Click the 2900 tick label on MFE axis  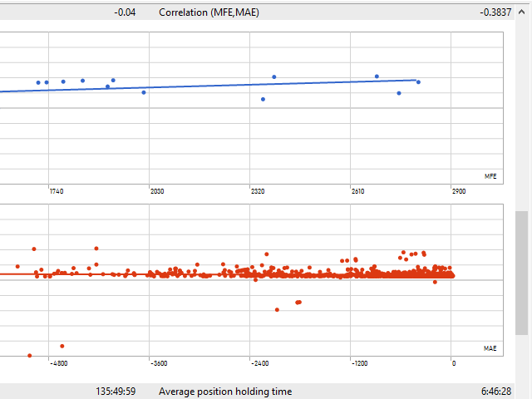coord(458,192)
